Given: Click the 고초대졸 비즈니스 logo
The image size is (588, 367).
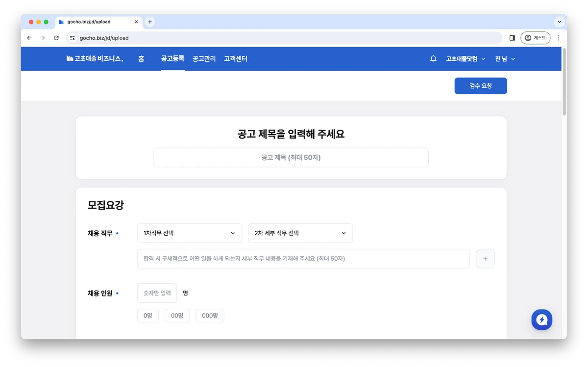Looking at the screenshot, I should [x=95, y=59].
